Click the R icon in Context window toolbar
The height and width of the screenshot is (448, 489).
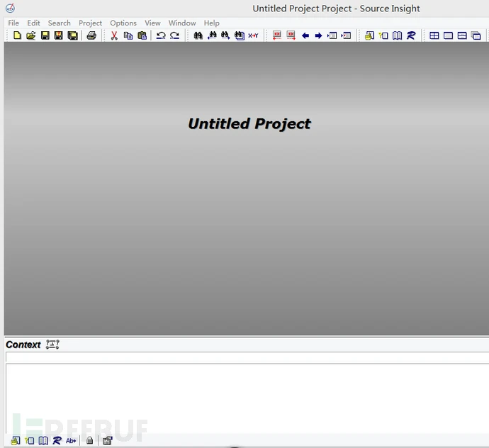(57, 440)
